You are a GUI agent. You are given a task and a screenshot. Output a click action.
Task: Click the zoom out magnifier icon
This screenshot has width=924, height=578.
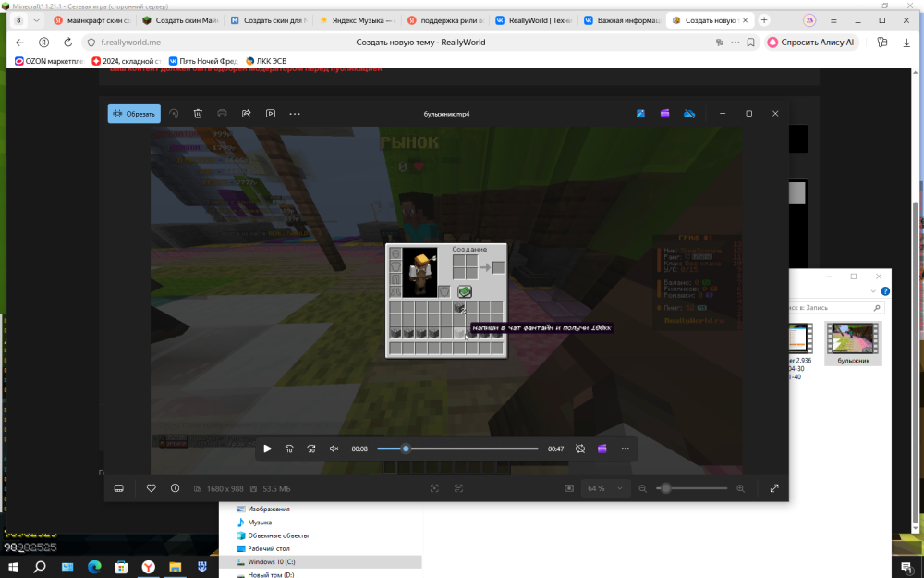coord(643,488)
